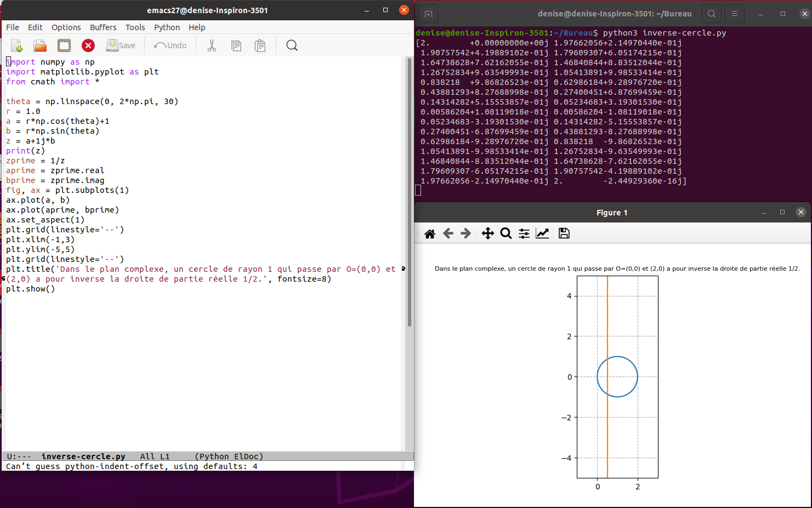Click the Undo button

(171, 45)
